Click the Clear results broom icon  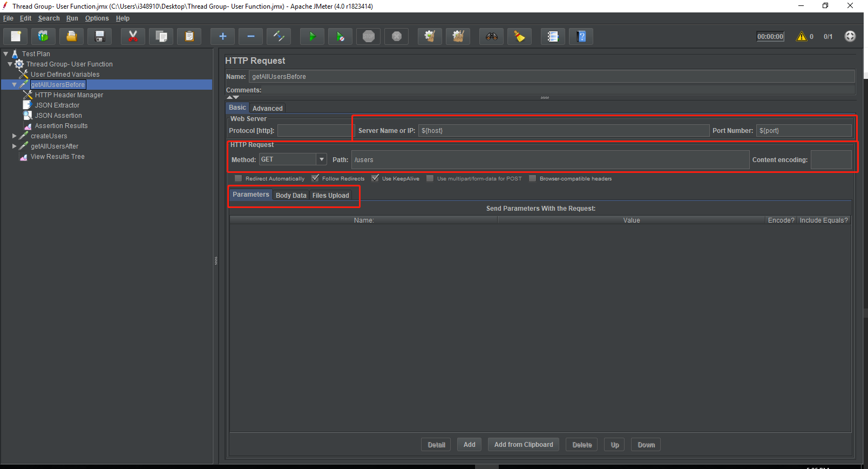click(430, 36)
